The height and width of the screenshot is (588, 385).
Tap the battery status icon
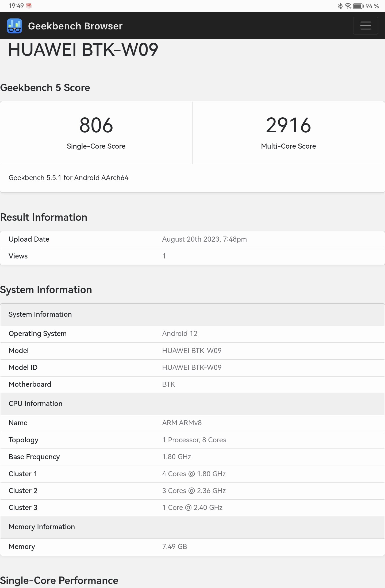pyautogui.click(x=358, y=6)
